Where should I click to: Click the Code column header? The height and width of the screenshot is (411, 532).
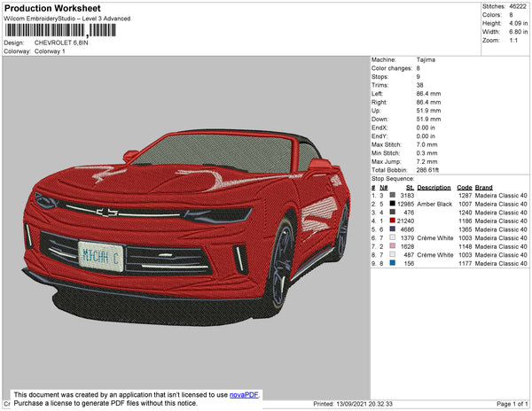pos(464,188)
